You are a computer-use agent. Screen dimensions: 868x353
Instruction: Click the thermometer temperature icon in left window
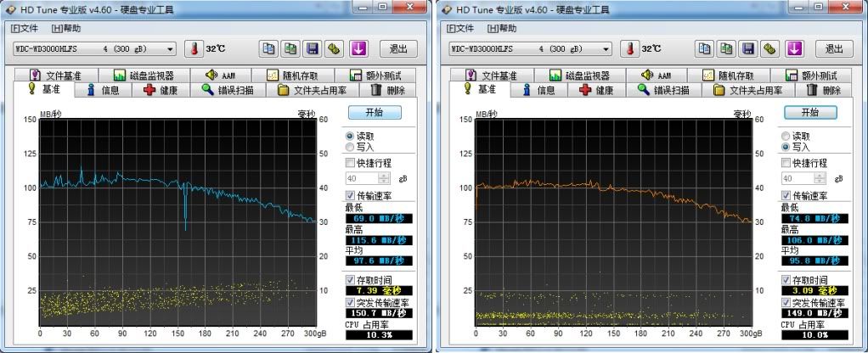pos(193,48)
